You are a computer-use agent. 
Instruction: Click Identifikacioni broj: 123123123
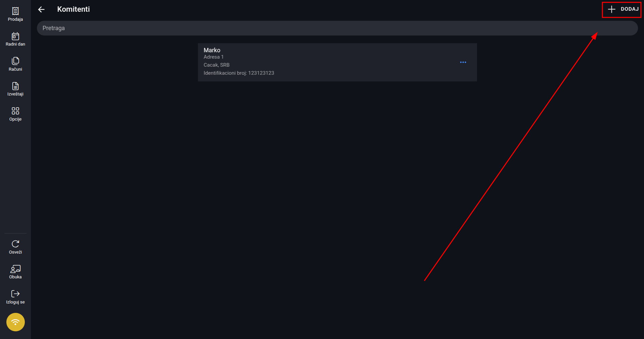pos(239,73)
